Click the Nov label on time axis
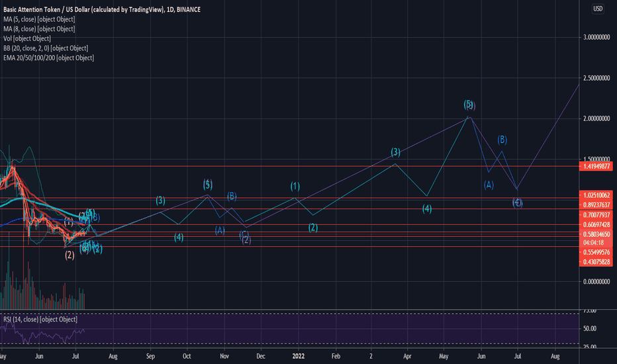 224,356
